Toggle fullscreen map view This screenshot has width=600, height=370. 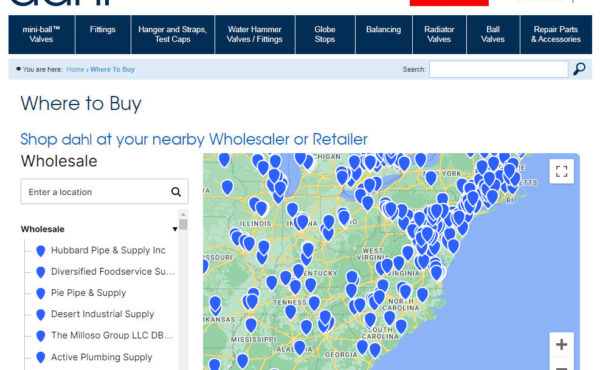[561, 171]
